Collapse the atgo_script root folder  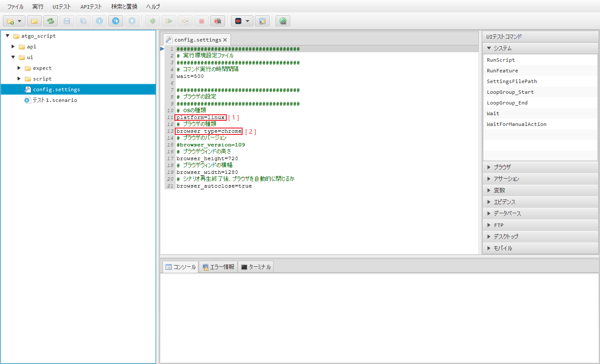point(7,36)
